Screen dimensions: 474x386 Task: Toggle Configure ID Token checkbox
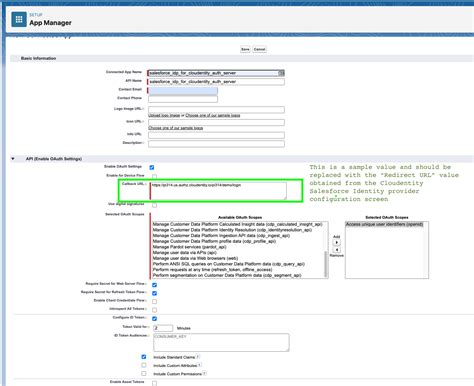coord(154,318)
